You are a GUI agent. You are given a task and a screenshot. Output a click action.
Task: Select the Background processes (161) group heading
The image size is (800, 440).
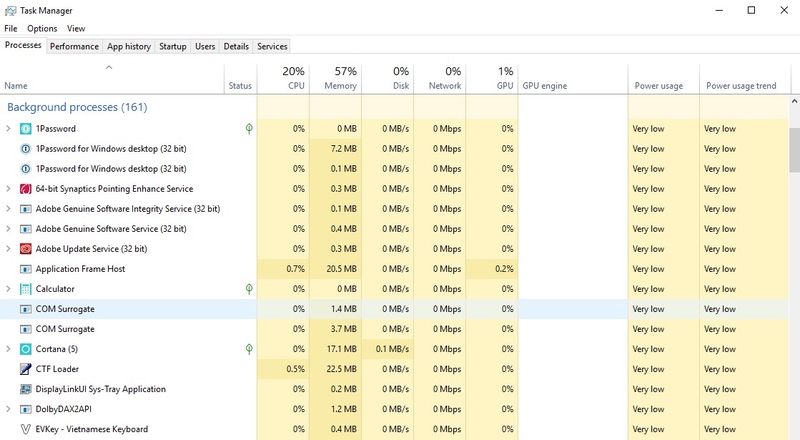coord(77,107)
